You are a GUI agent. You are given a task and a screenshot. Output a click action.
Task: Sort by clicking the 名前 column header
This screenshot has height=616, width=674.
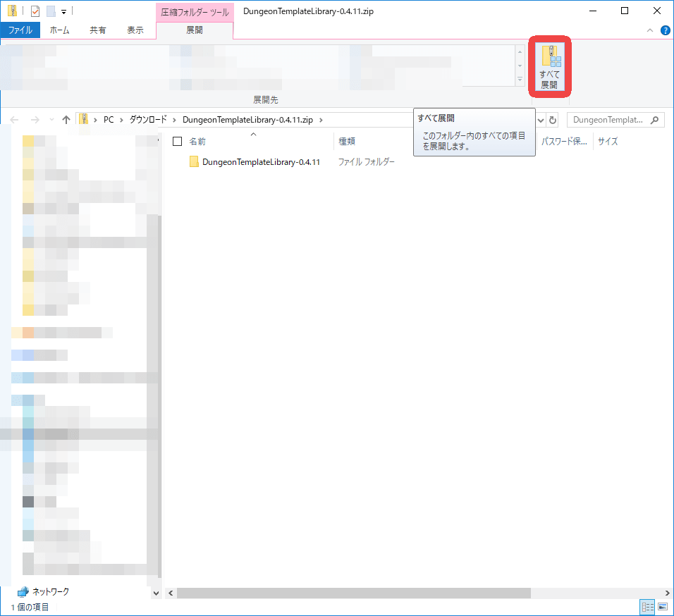pyautogui.click(x=197, y=142)
